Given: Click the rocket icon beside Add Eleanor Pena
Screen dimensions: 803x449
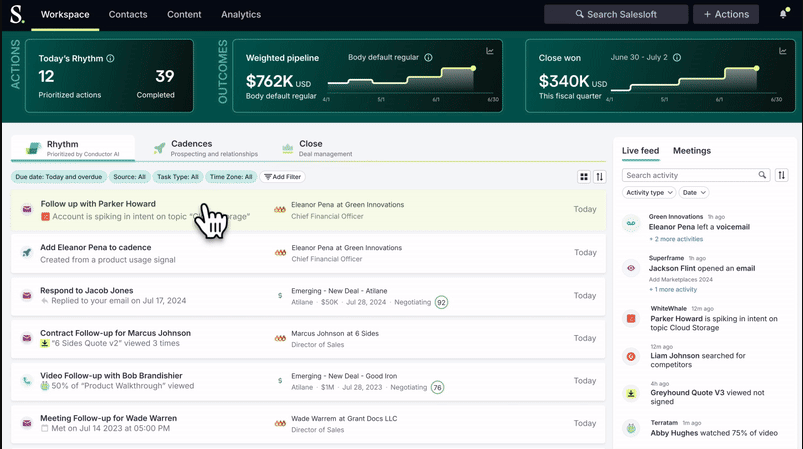Looking at the screenshot, I should coord(27,253).
